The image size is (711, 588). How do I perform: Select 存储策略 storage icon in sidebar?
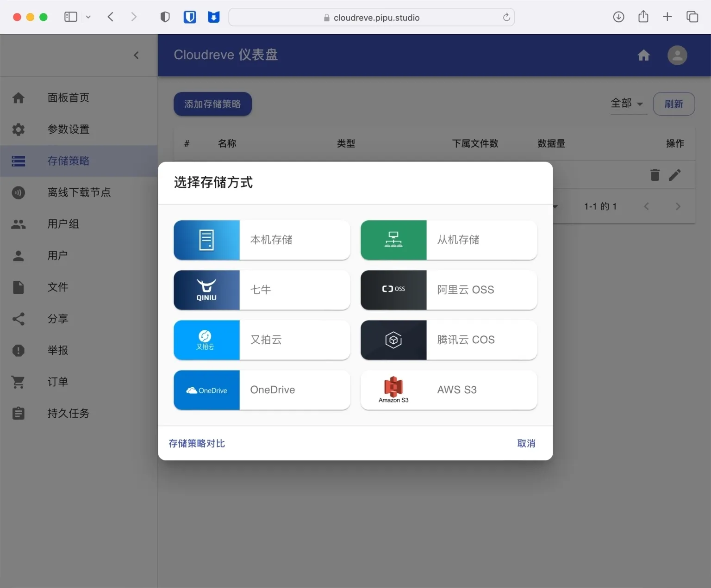[x=19, y=161]
